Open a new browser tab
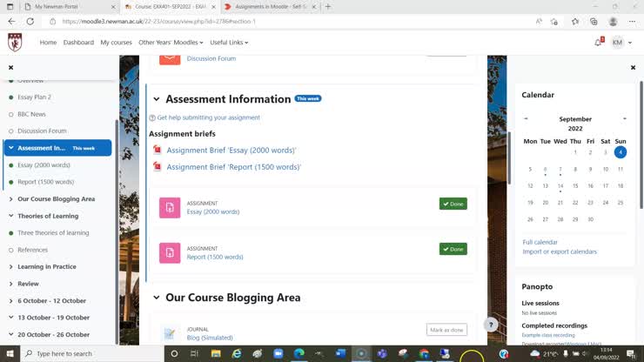 click(328, 7)
